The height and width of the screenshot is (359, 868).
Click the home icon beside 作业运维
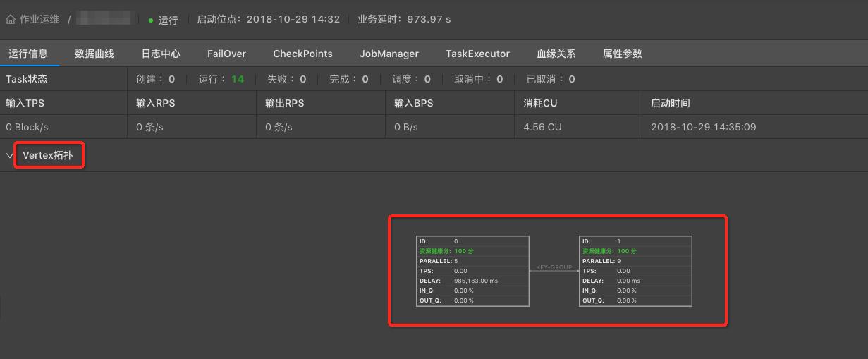pos(11,20)
